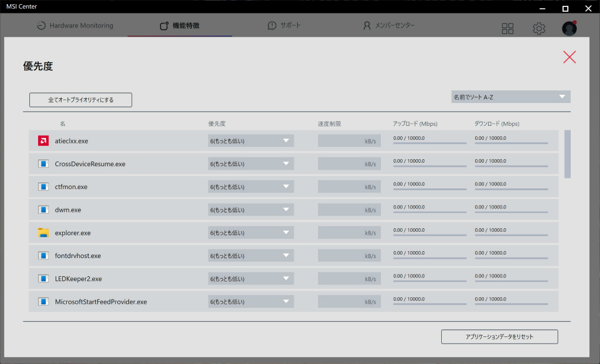This screenshot has height=364, width=600.
Task: Select the MicrosoftStartFeedProvider.exe process name
Action: coord(101,302)
